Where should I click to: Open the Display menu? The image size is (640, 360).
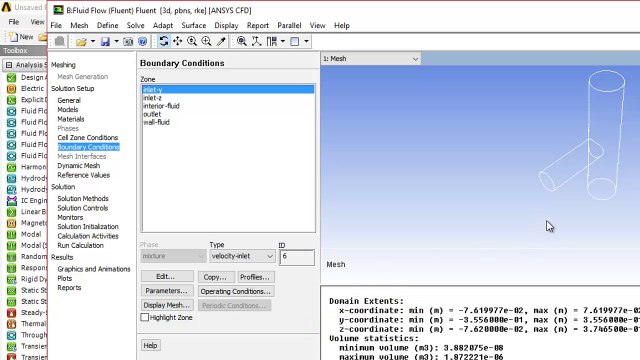click(x=227, y=25)
